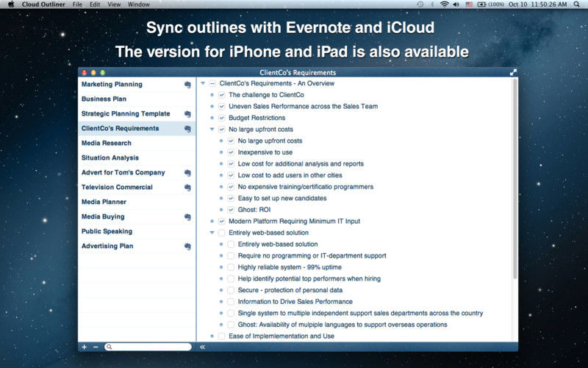Click the magnifier icon in the search field
Screen dimensions: 588x368
click(x=109, y=347)
